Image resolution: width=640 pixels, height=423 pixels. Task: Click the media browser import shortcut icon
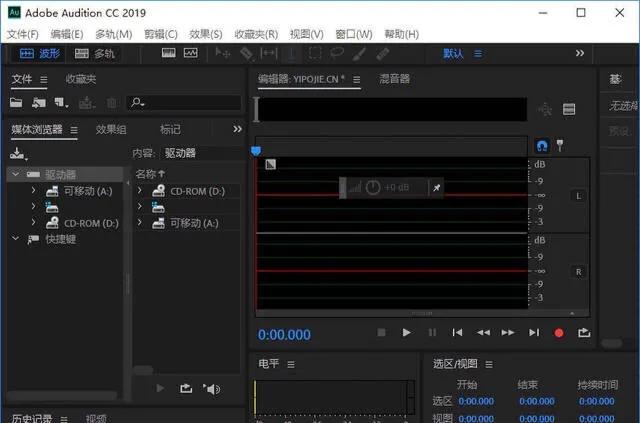[x=17, y=153]
